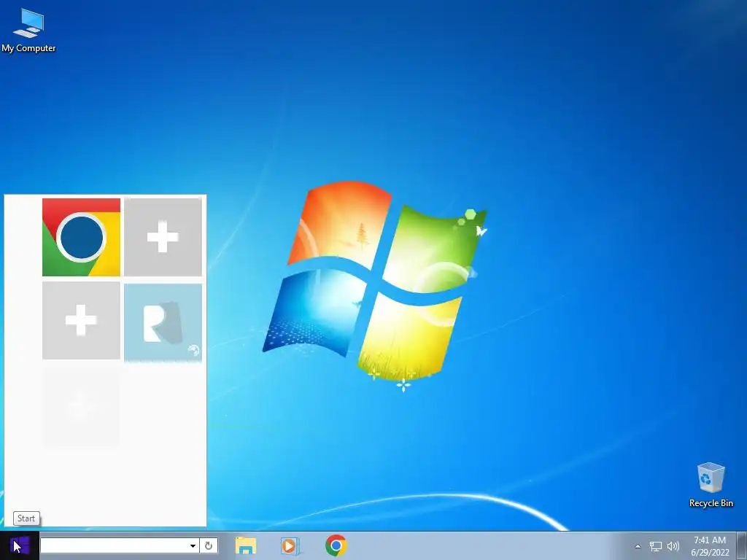747x560 pixels.
Task: Click the plus tile beside Chrome tile
Action: [163, 237]
